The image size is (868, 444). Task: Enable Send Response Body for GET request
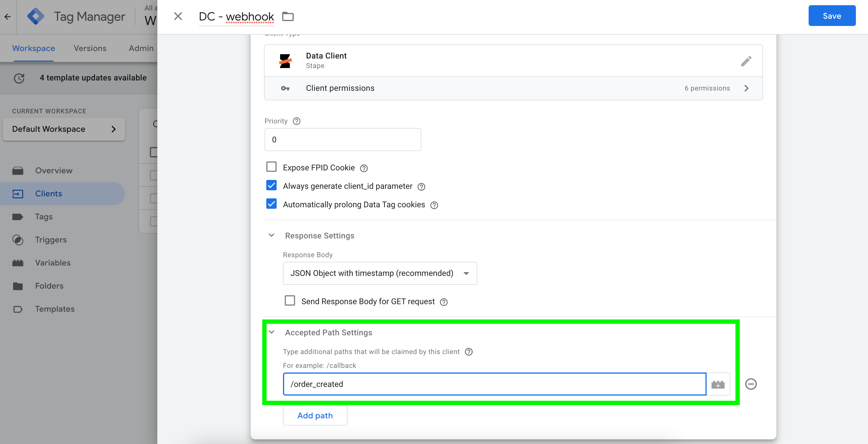coord(290,300)
